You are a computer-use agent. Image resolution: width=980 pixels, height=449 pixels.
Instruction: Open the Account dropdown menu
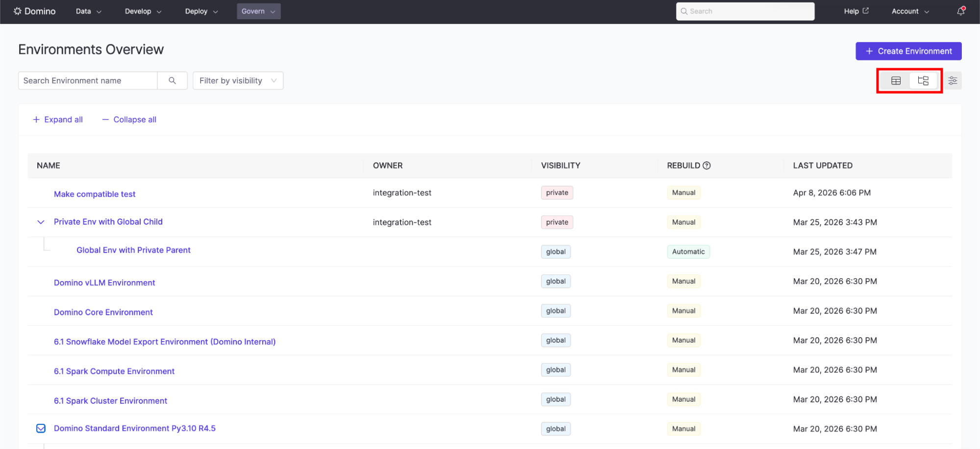click(x=910, y=11)
